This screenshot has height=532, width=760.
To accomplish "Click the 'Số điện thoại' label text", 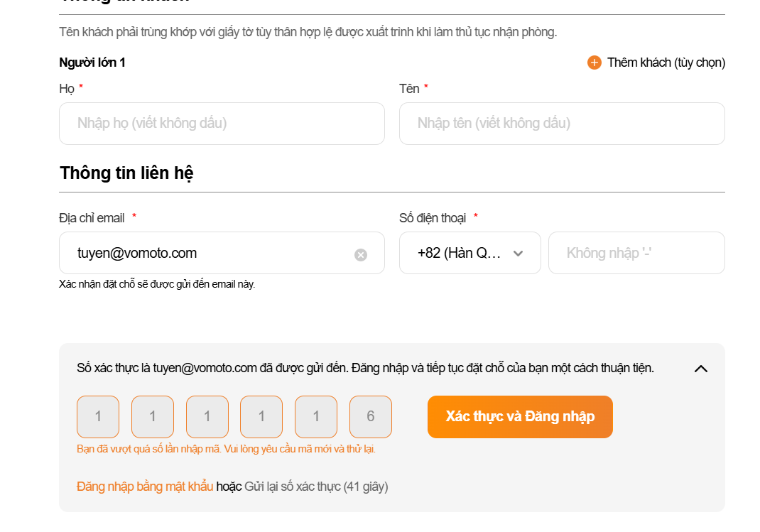I will 433,218.
